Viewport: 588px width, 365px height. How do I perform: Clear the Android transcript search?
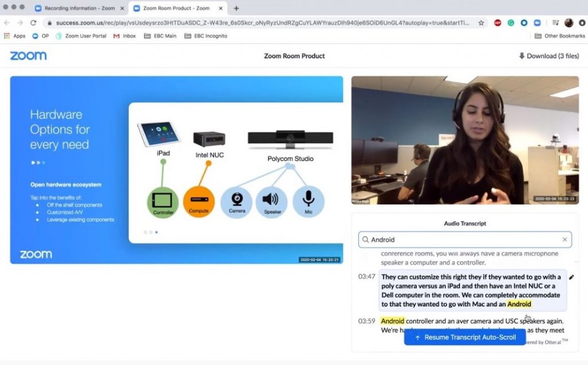564,240
